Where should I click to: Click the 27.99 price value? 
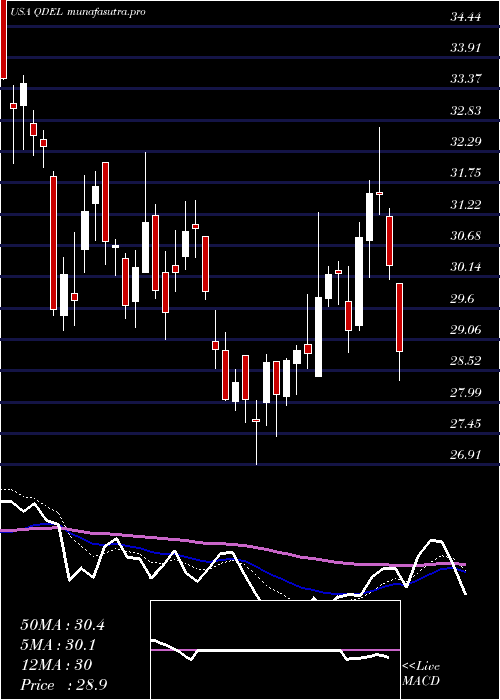point(466,392)
